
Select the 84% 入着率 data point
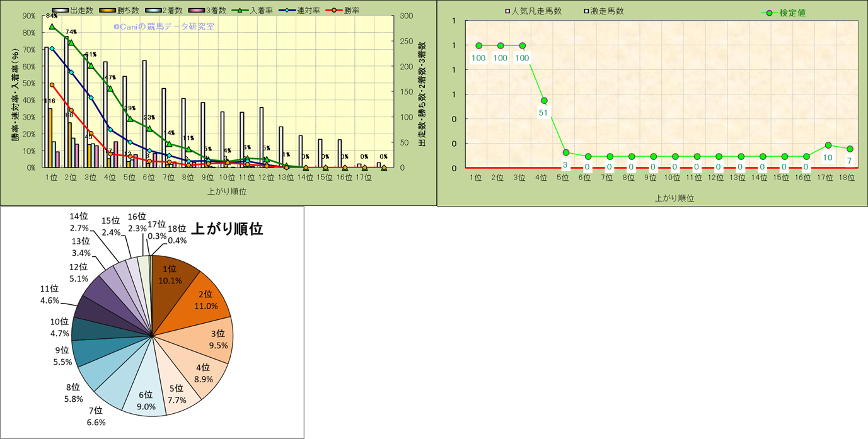point(52,26)
